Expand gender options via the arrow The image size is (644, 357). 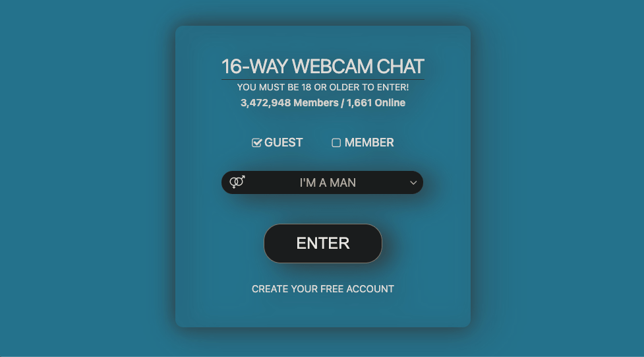[x=413, y=183]
